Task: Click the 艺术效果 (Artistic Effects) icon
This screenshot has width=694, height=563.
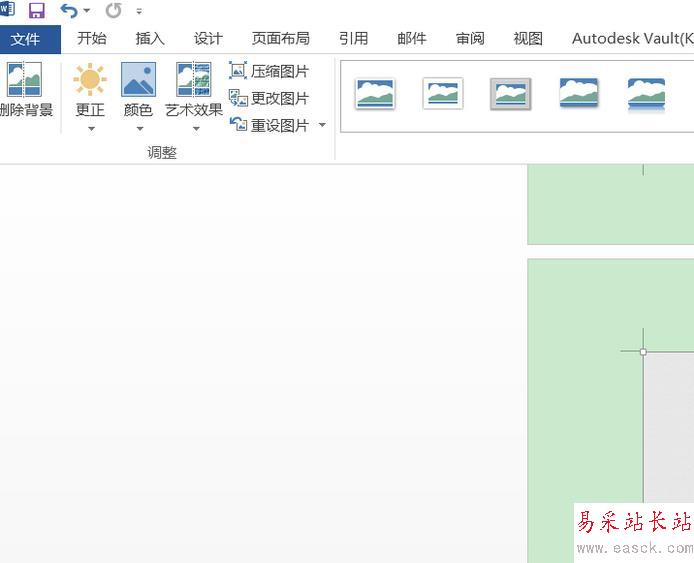Action: pyautogui.click(x=193, y=80)
